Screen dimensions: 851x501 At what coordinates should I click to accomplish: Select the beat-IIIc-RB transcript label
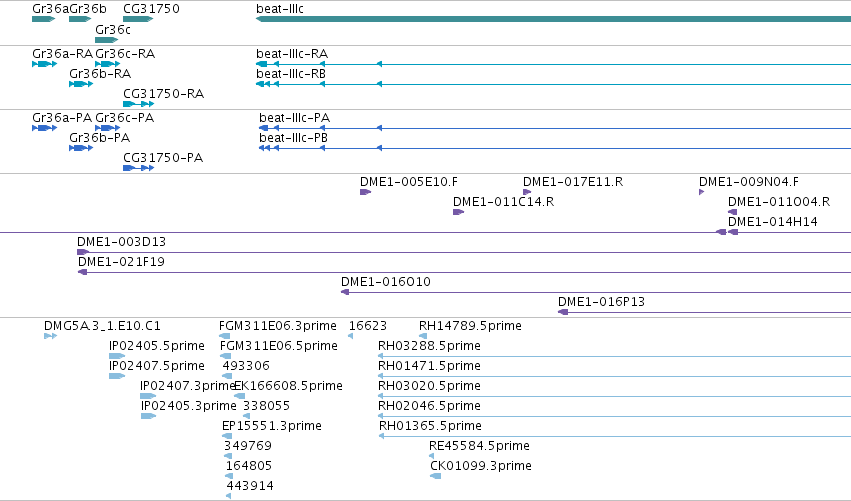coord(291,74)
